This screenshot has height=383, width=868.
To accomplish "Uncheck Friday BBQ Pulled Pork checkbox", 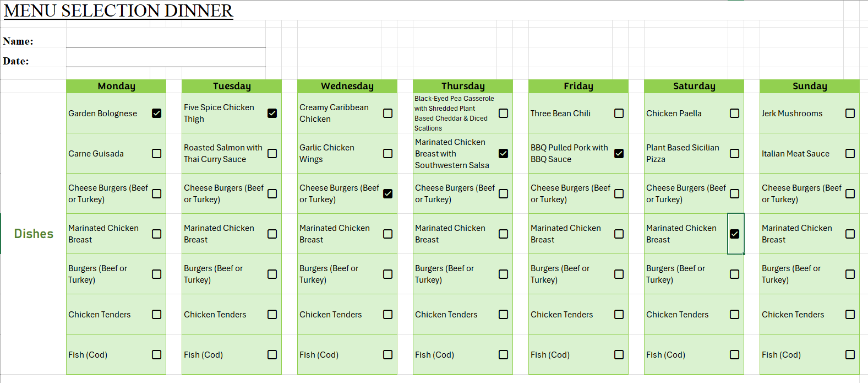I will 619,153.
